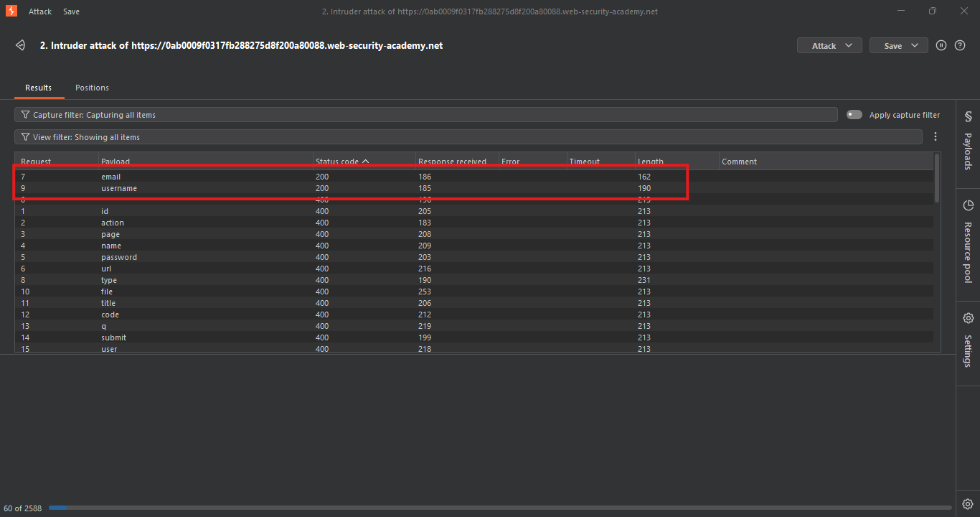Screen dimensions: 980x517
Task: Click the gear icon in the bottom-right corner
Action: point(967,503)
